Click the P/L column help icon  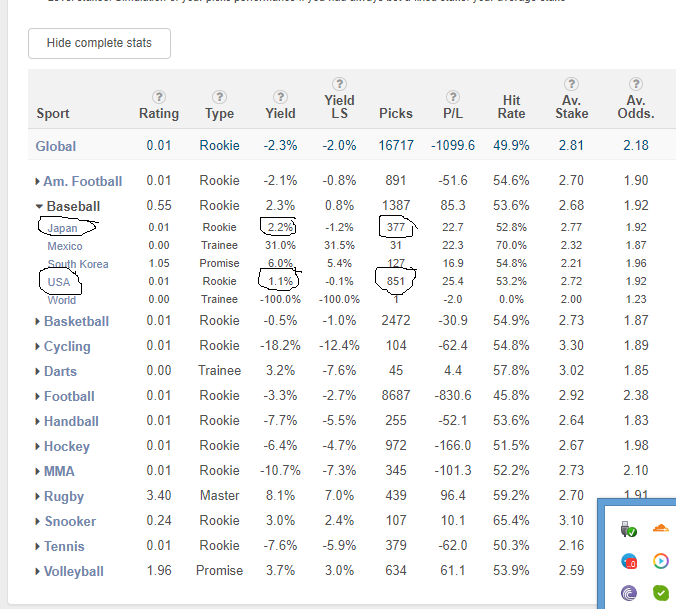tap(453, 97)
